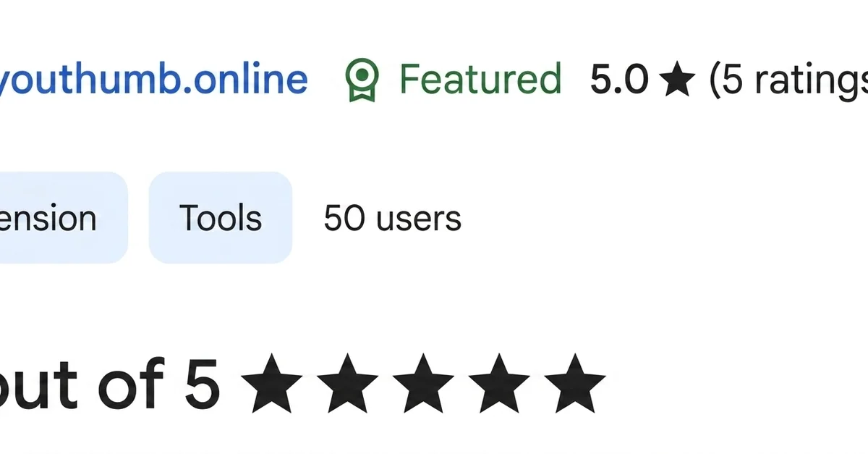868x454 pixels.
Task: Click the small star beside 5.0
Action: (678, 80)
